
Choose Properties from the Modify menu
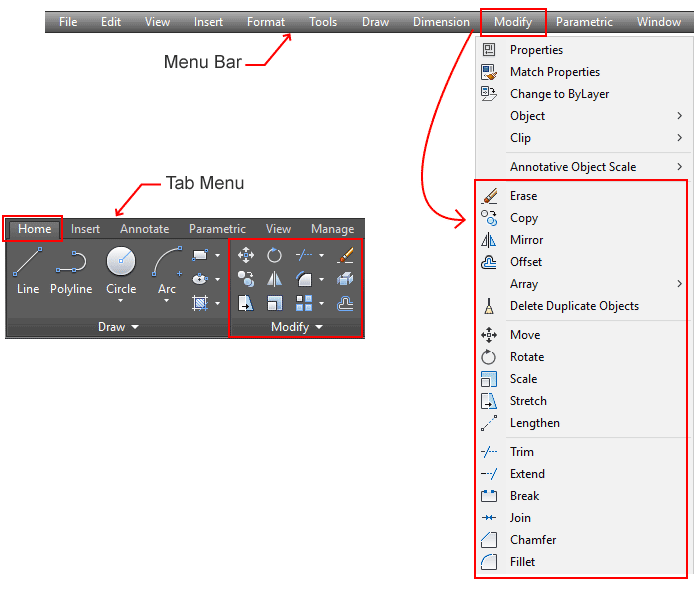coord(583,50)
